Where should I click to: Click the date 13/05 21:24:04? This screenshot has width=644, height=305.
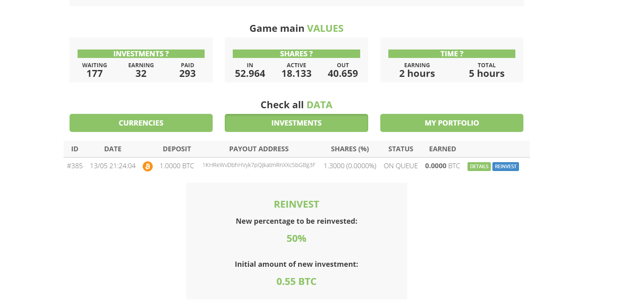pyautogui.click(x=113, y=166)
